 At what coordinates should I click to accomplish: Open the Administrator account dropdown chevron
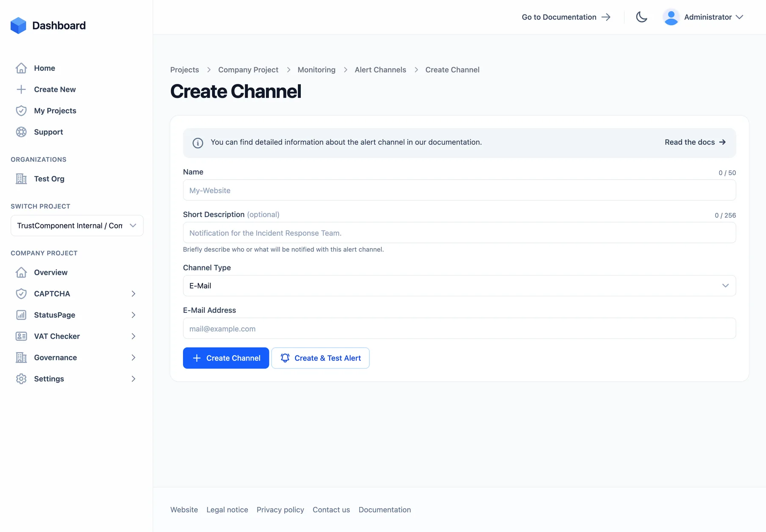(x=740, y=17)
